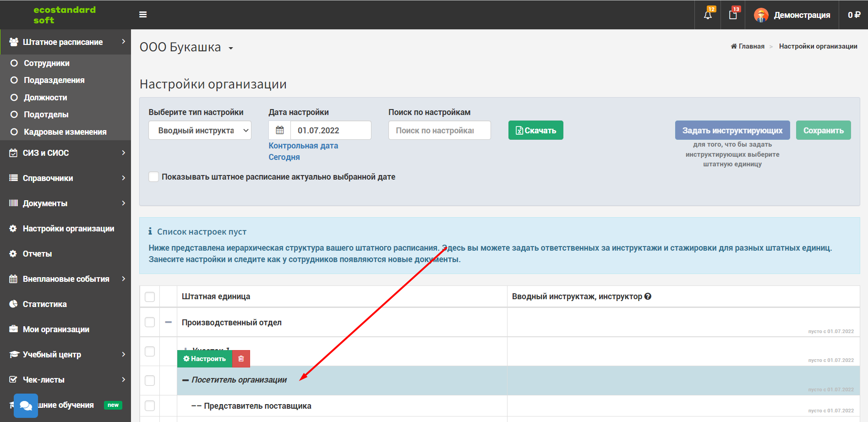The image size is (868, 422).
Task: Click the green new badge
Action: coord(113,405)
